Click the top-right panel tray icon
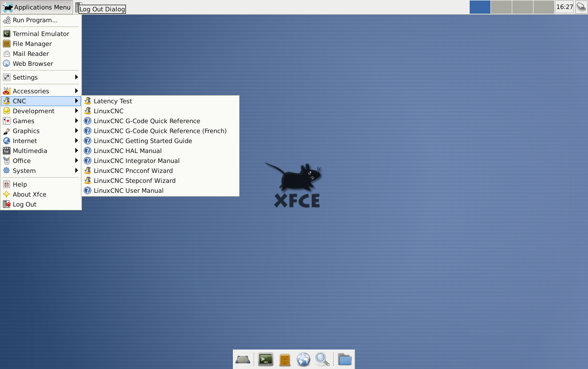Viewport: 588px width, 369px height. (581, 7)
